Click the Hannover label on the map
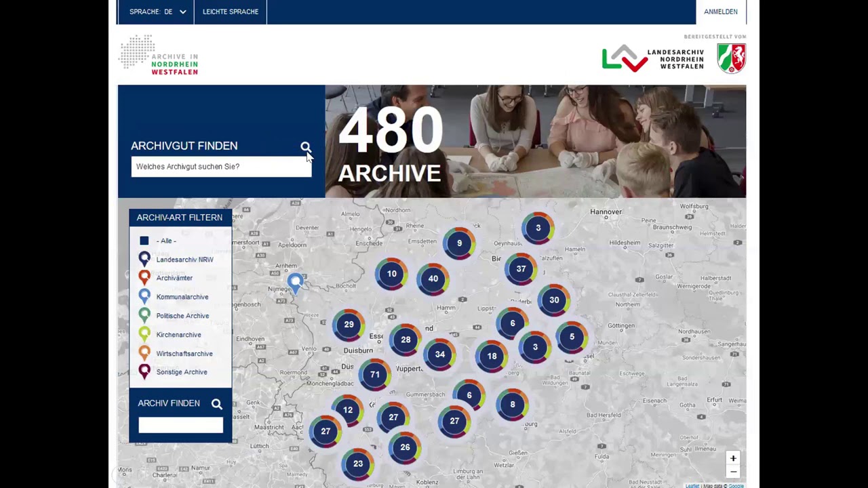The height and width of the screenshot is (488, 868). (x=606, y=211)
